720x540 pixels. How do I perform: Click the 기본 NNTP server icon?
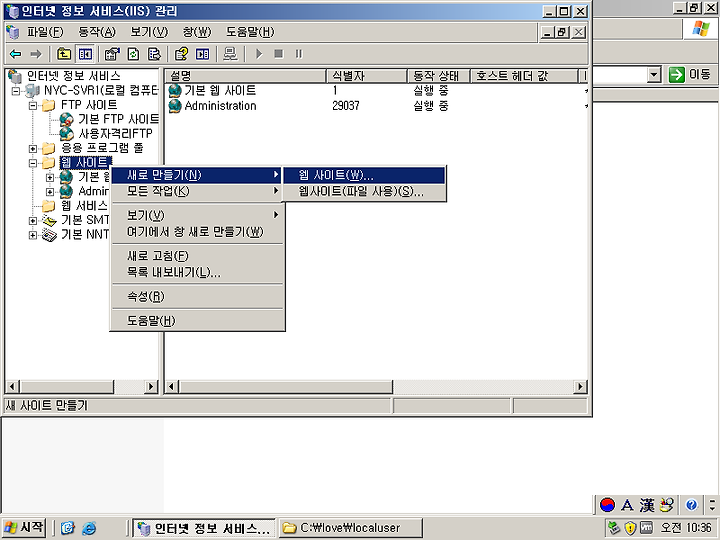click(x=49, y=235)
